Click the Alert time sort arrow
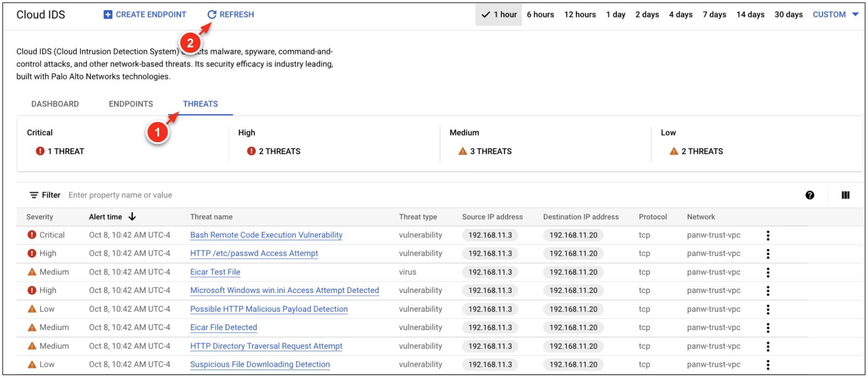 132,217
